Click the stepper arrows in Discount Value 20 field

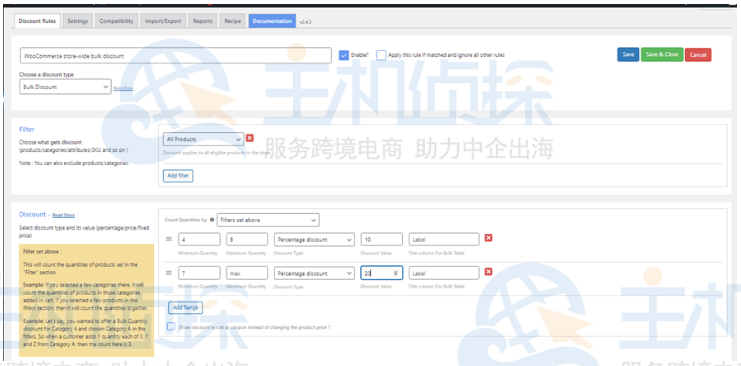[x=396, y=273]
